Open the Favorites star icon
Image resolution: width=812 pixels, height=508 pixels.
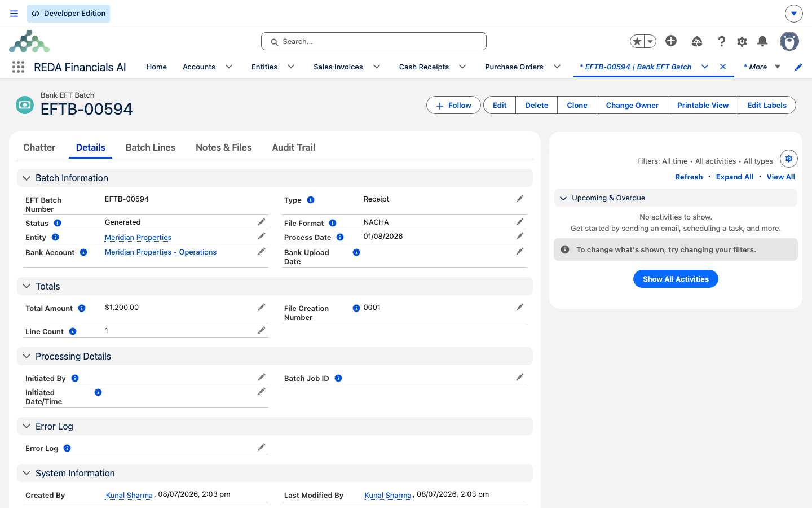[637, 41]
